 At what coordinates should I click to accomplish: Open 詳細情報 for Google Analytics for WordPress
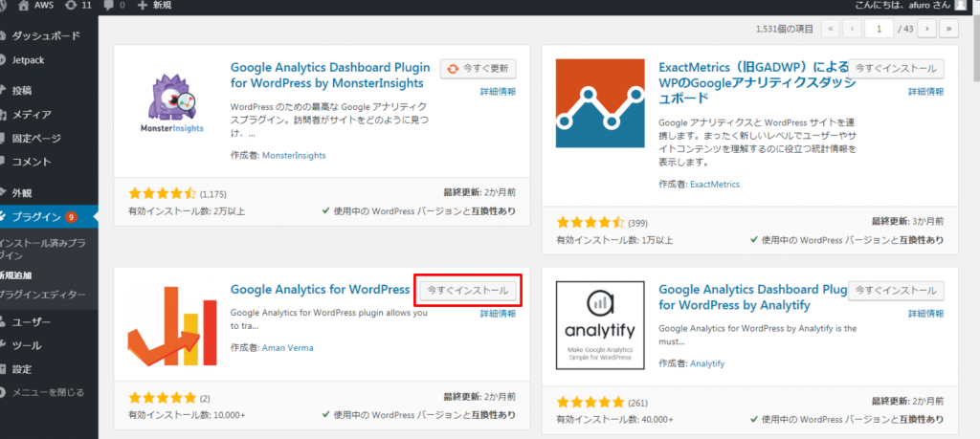(498, 314)
